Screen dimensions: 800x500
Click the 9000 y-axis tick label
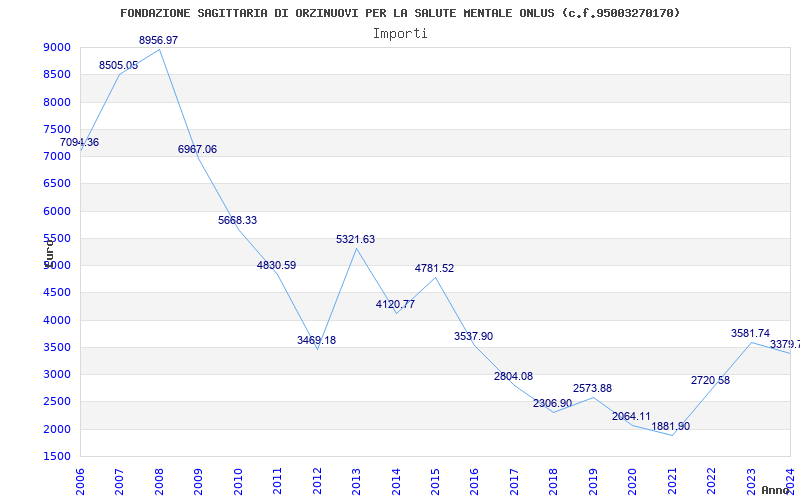click(56, 47)
